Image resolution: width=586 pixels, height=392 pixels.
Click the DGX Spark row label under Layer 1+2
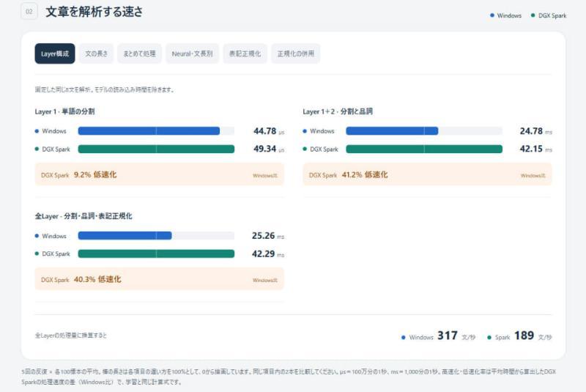tap(320, 149)
